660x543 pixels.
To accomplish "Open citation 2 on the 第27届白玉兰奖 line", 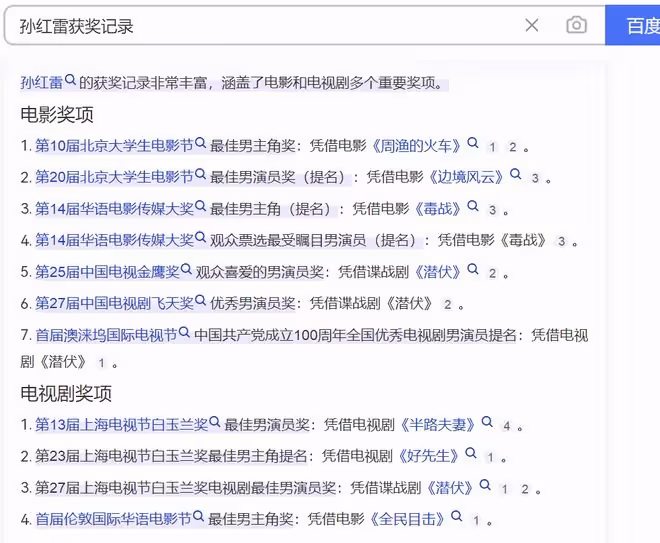I will [525, 489].
